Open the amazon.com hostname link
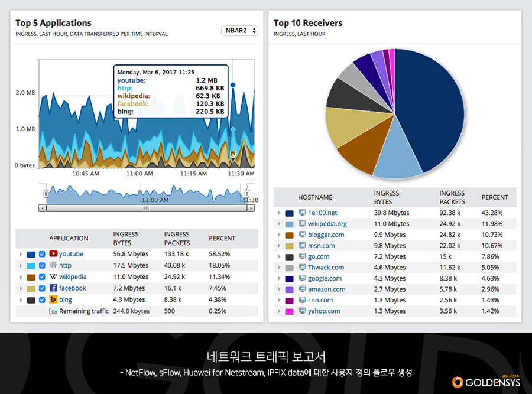 point(327,289)
